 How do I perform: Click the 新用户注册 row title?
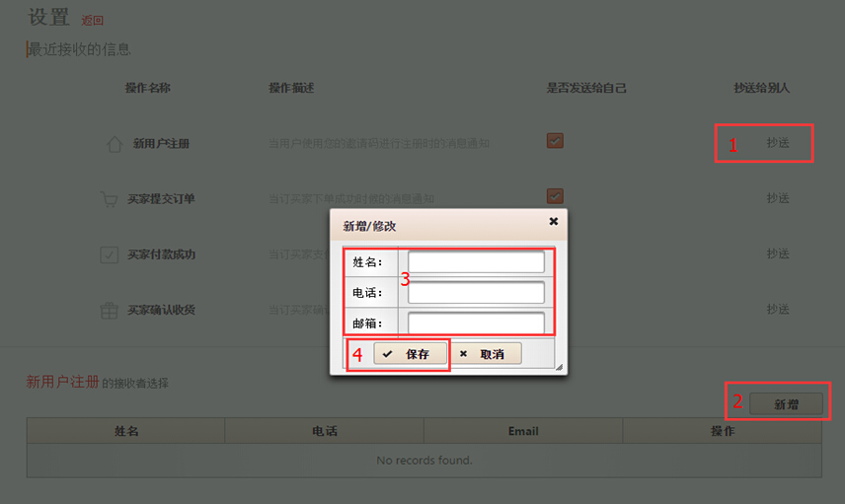pos(161,144)
